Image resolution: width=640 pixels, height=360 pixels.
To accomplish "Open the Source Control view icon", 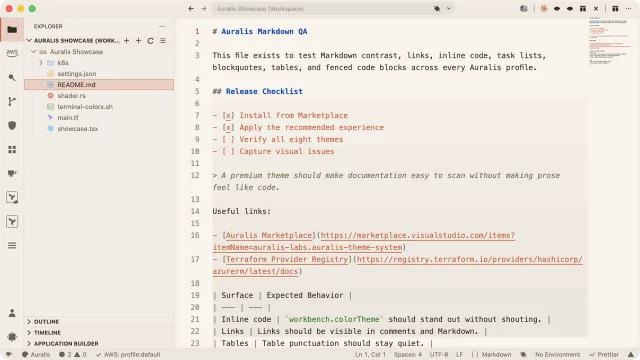I will tap(12, 101).
